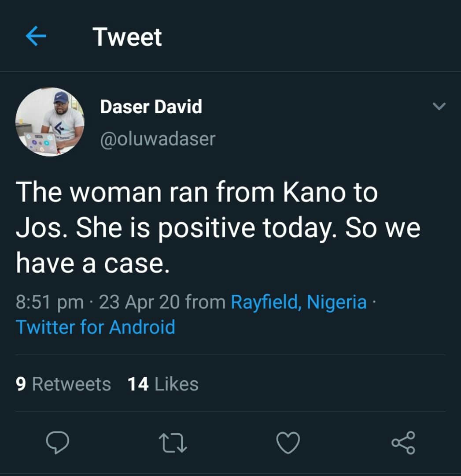Screen dimensions: 461x476
Task: View the 14 Likes list
Action: tap(163, 384)
